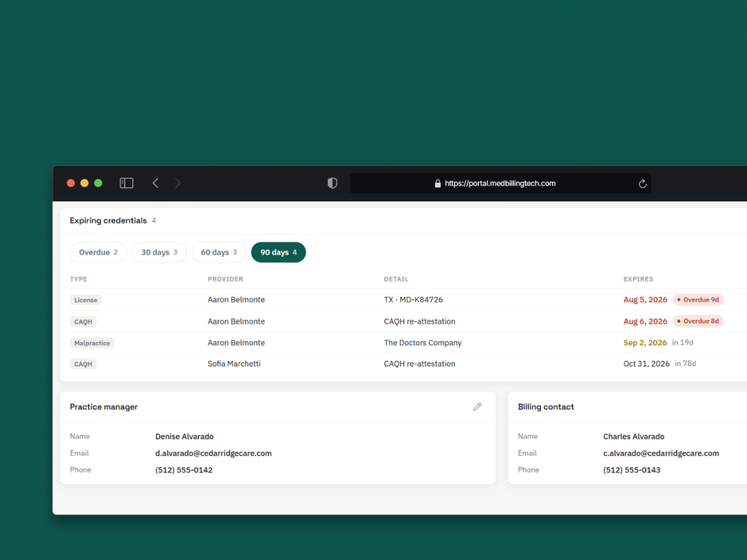Select the 30 days filter tab
Viewport: 747px width, 560px height.
(x=159, y=252)
